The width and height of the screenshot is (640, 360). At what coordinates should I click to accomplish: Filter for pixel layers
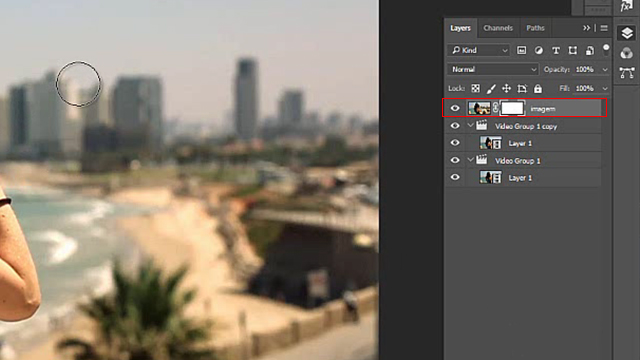pos(522,50)
